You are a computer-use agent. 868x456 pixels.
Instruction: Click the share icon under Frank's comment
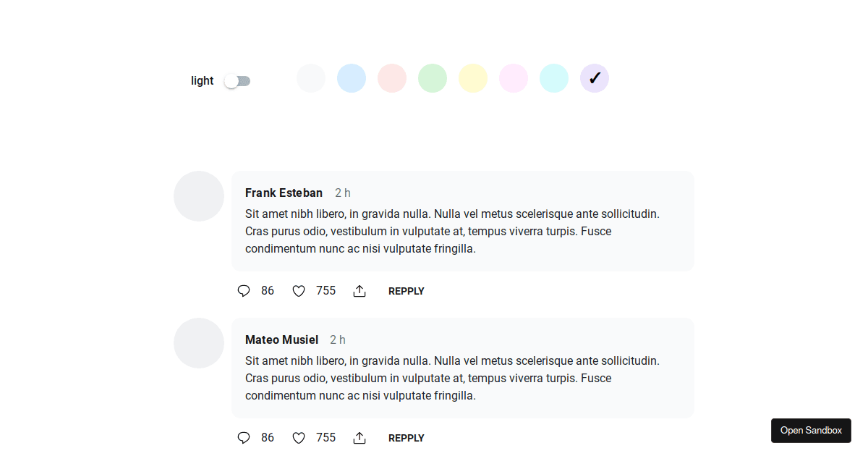point(359,290)
